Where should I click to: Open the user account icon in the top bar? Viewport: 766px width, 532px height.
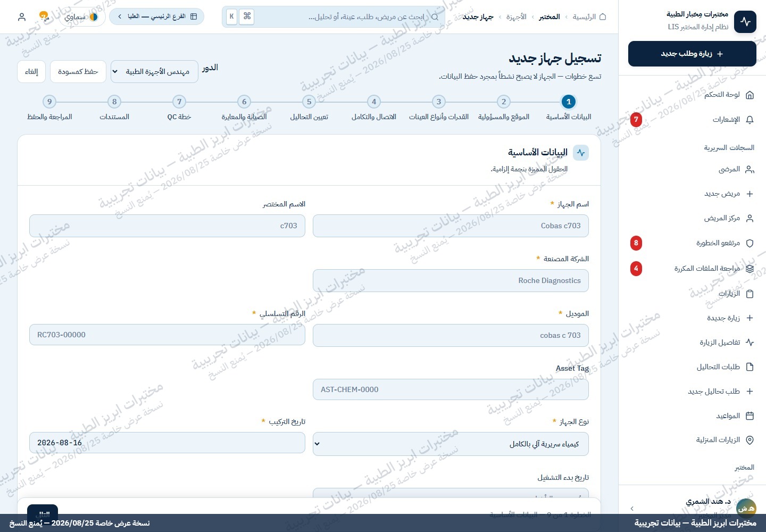(22, 17)
